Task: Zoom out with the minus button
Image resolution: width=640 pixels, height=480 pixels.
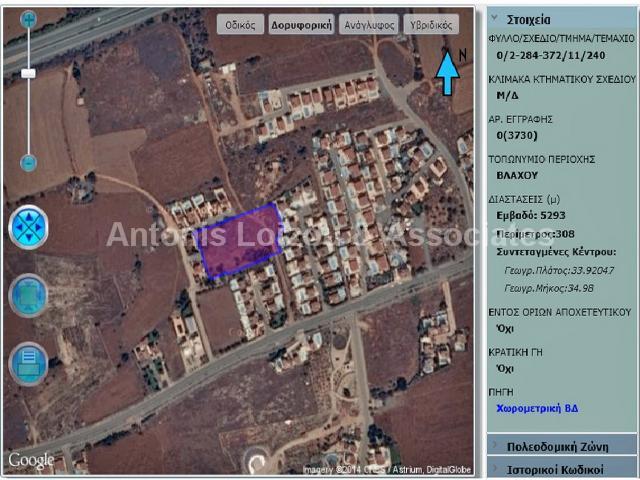Action: [x=29, y=162]
